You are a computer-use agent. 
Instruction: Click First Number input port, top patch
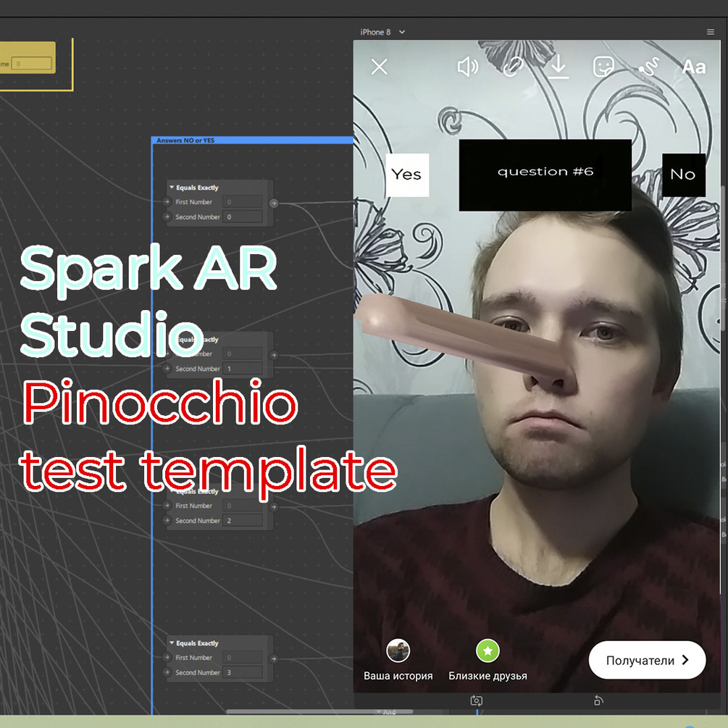pyautogui.click(x=167, y=202)
